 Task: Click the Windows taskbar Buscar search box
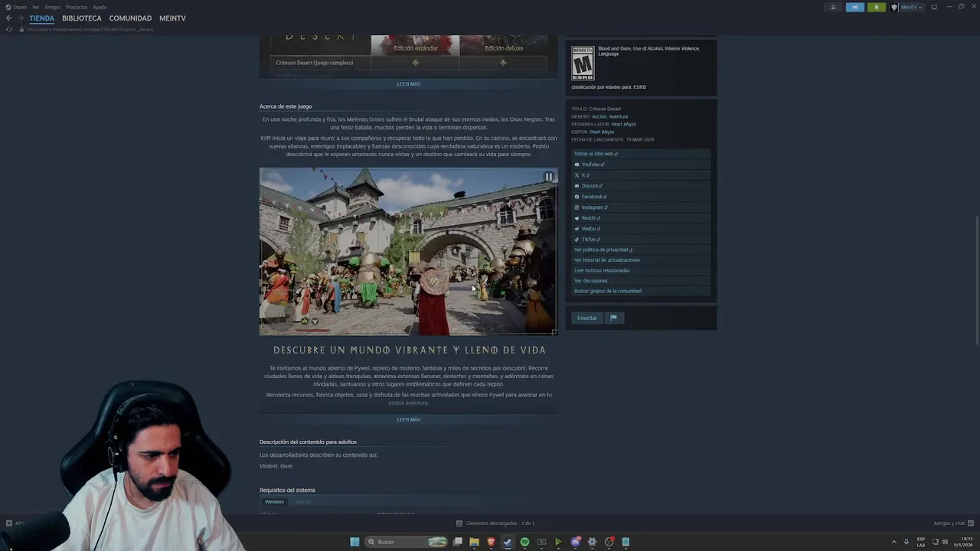click(x=406, y=542)
